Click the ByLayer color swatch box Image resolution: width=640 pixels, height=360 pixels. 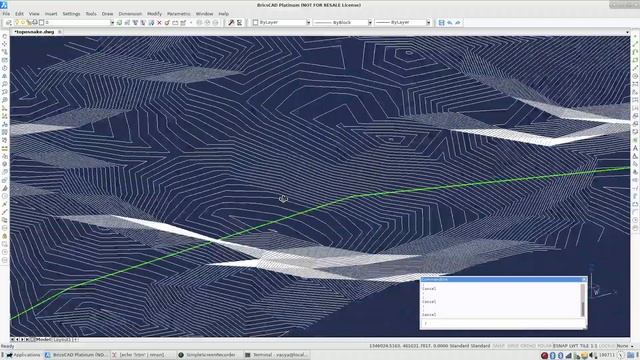(256, 22)
